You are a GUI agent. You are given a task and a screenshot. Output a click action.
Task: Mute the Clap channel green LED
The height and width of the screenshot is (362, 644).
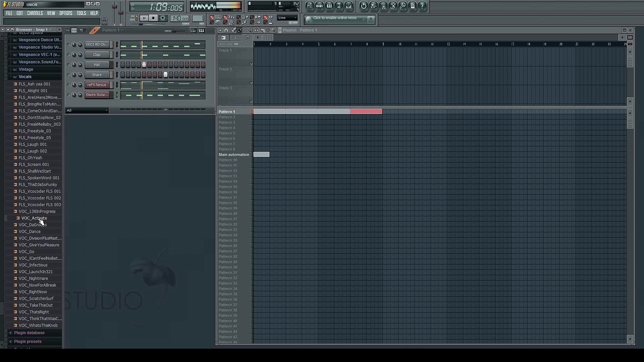coord(68,55)
